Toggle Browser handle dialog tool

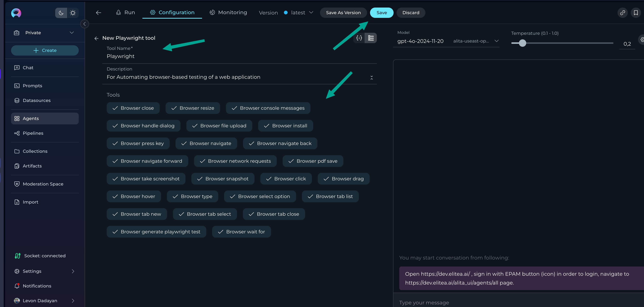tap(144, 126)
